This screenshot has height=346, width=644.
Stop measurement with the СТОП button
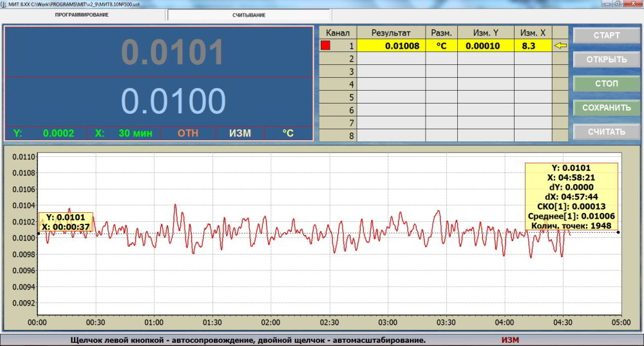coord(607,84)
